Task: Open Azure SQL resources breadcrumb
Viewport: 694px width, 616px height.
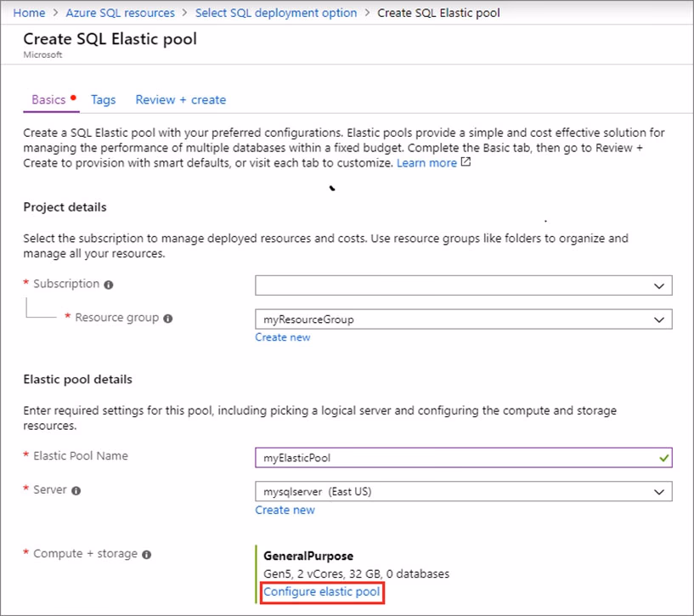Action: tap(121, 13)
